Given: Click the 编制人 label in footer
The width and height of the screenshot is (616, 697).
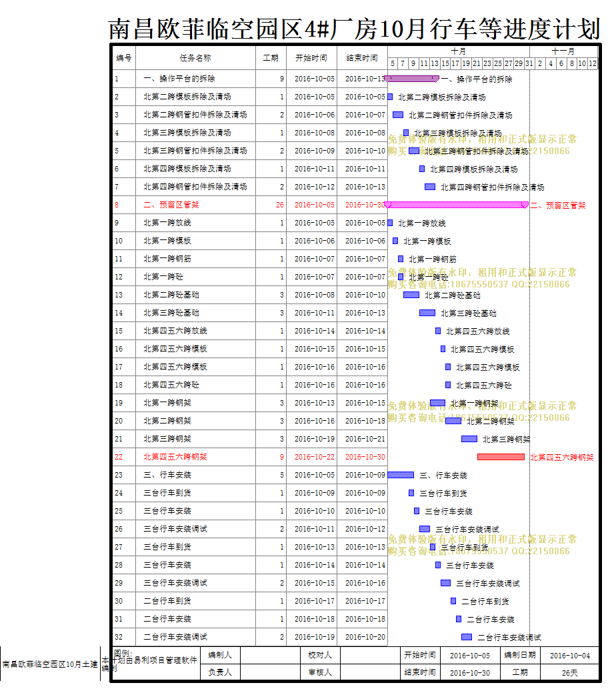Looking at the screenshot, I should tap(220, 655).
